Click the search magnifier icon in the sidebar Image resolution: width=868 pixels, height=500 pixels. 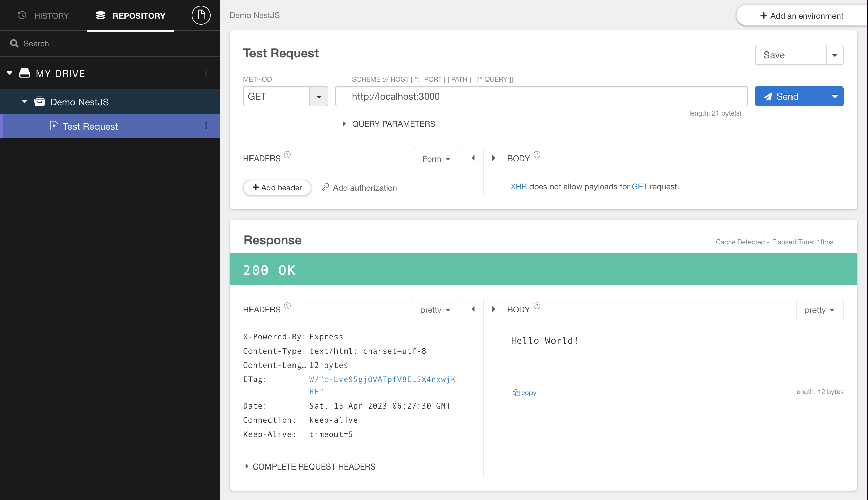pyautogui.click(x=14, y=44)
